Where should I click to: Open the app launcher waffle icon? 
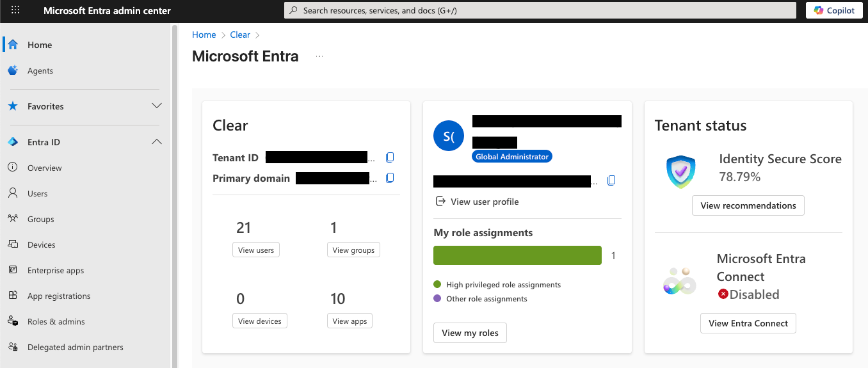pos(15,10)
